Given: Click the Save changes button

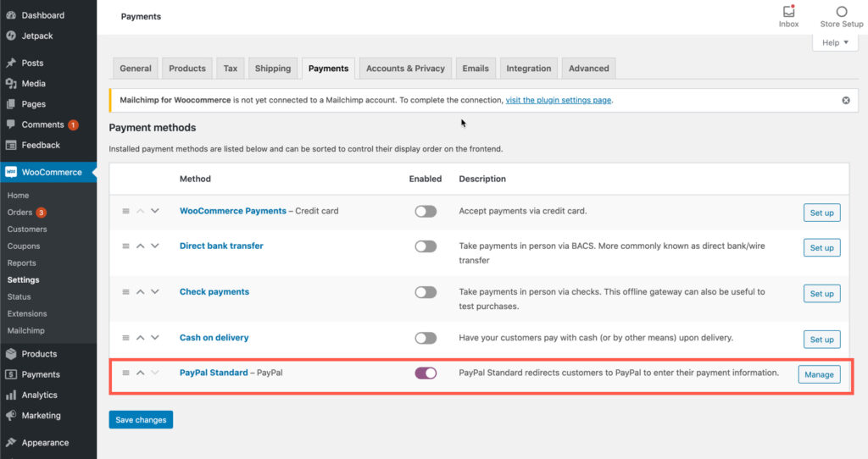Looking at the screenshot, I should [x=141, y=419].
